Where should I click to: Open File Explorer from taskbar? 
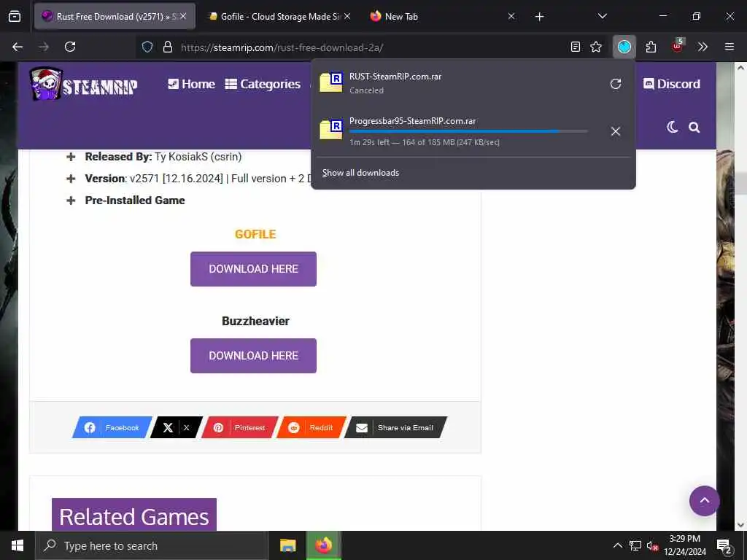[287, 545]
